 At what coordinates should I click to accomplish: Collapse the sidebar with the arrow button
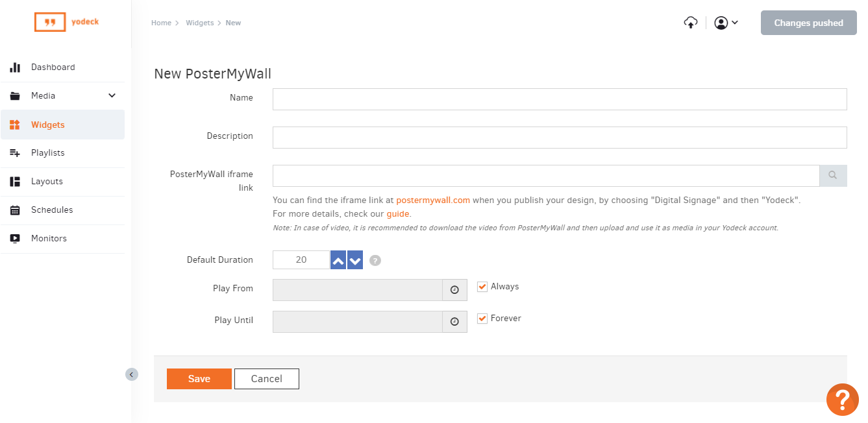[132, 374]
